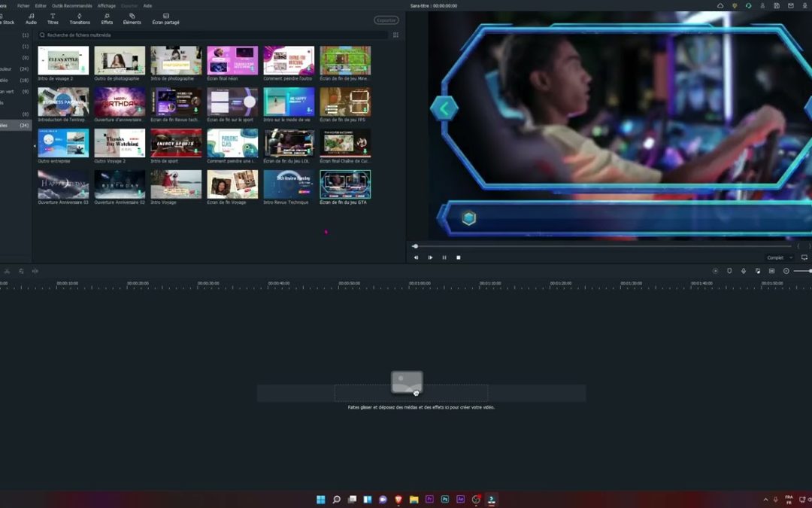Focus the media file search field
The width and height of the screenshot is (812, 508).
[212, 35]
